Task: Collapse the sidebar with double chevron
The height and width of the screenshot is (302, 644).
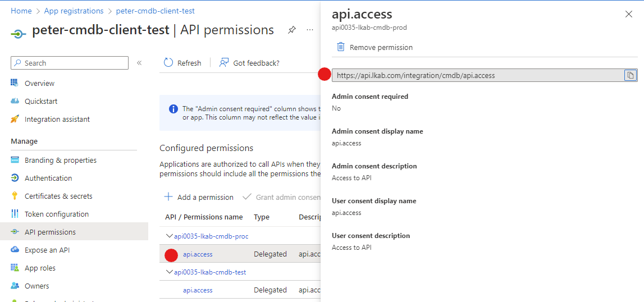Action: click(x=139, y=63)
